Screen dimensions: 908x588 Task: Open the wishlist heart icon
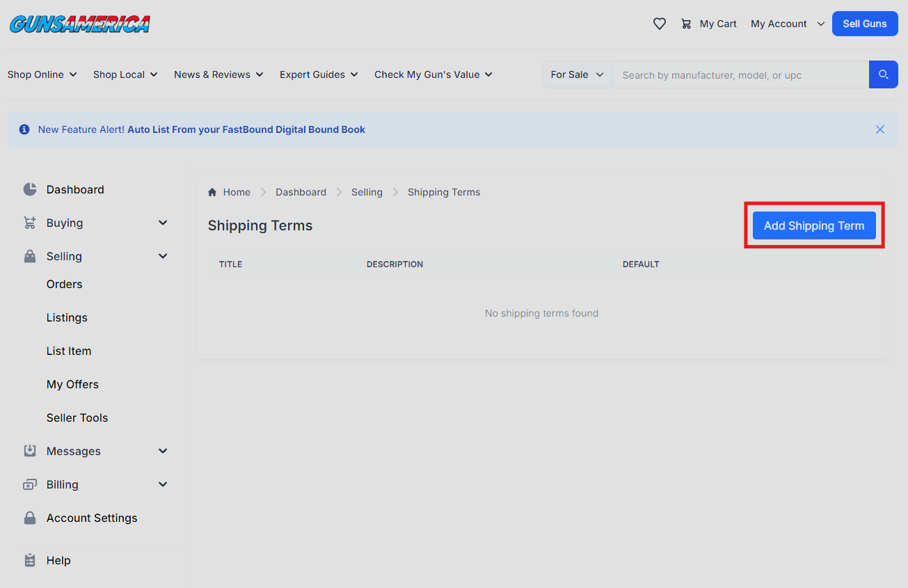pos(659,23)
